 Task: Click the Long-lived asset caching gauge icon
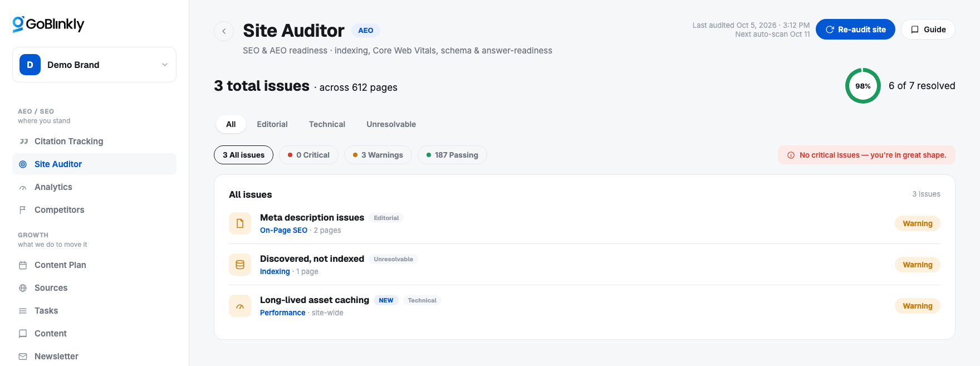tap(240, 306)
